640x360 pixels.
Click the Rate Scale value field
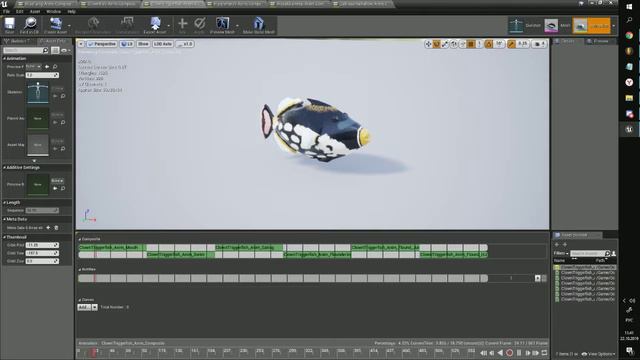tap(42, 75)
